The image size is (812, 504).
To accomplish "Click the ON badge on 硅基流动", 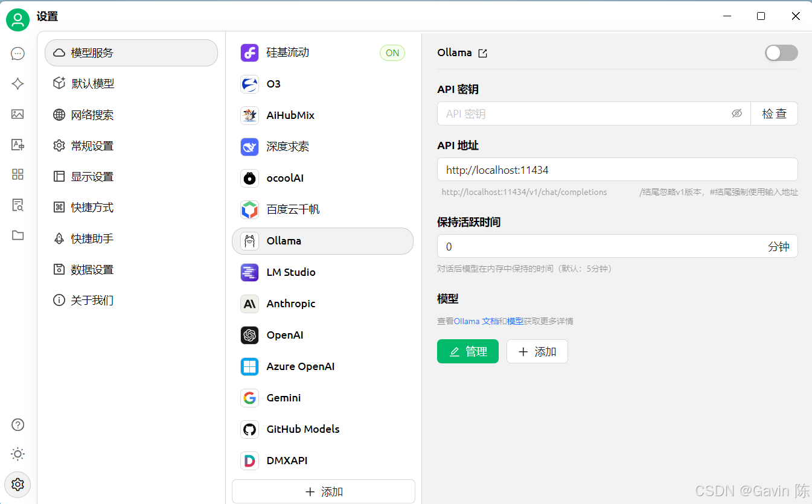I will [392, 53].
